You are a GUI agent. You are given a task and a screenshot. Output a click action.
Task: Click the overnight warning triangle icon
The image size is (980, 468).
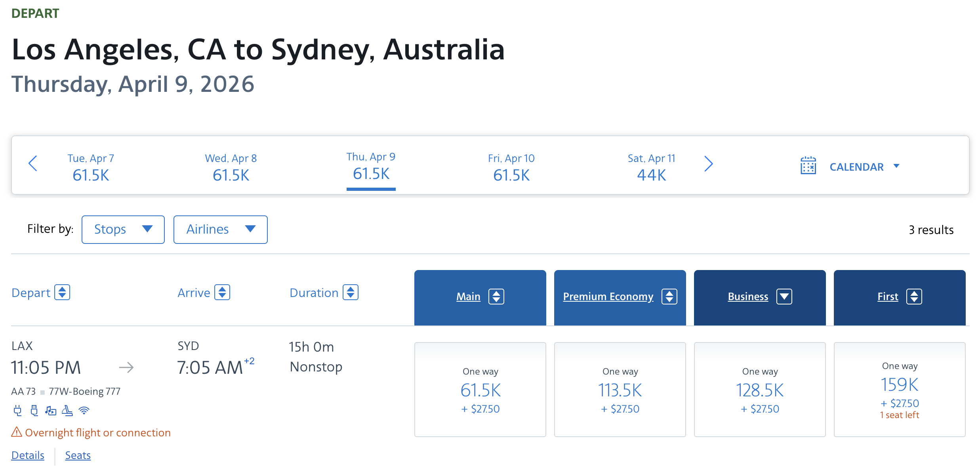coord(17,432)
